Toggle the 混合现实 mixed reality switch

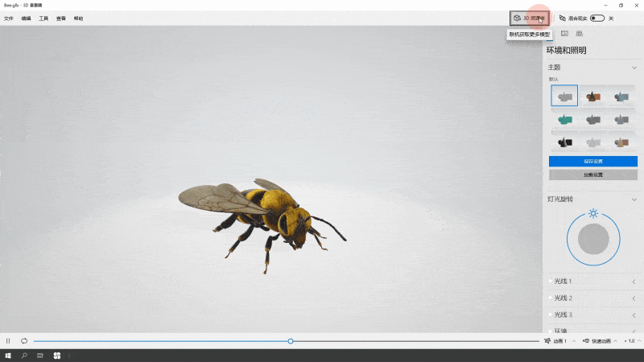598,18
